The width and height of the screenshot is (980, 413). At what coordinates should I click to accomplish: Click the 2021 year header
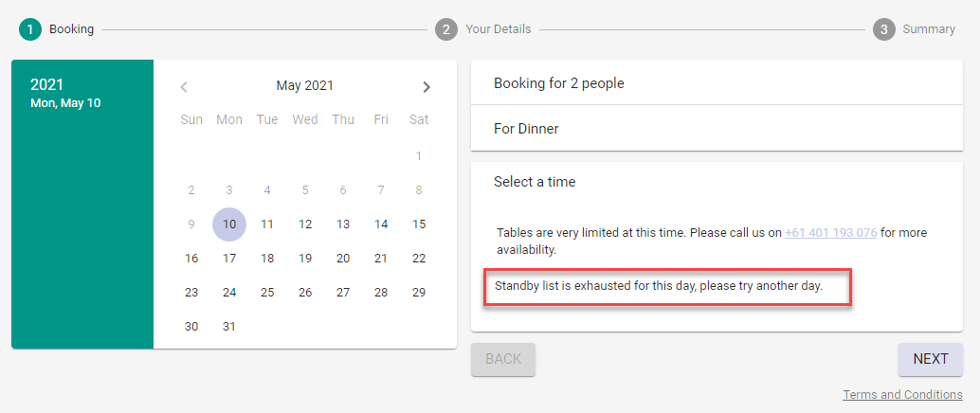coord(46,85)
